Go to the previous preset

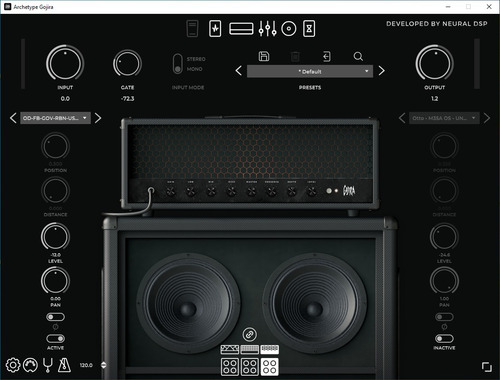click(239, 71)
